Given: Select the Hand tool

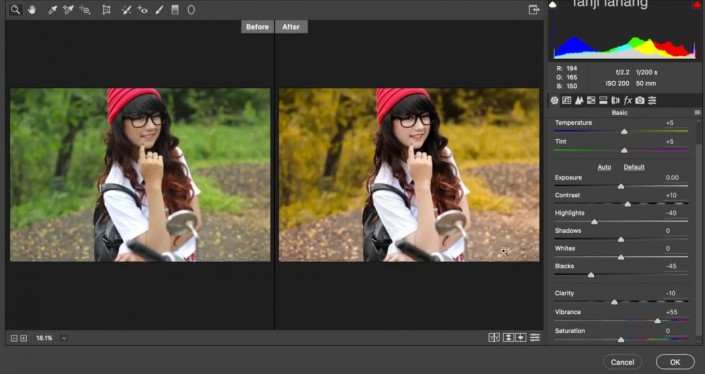Looking at the screenshot, I should tap(31, 9).
